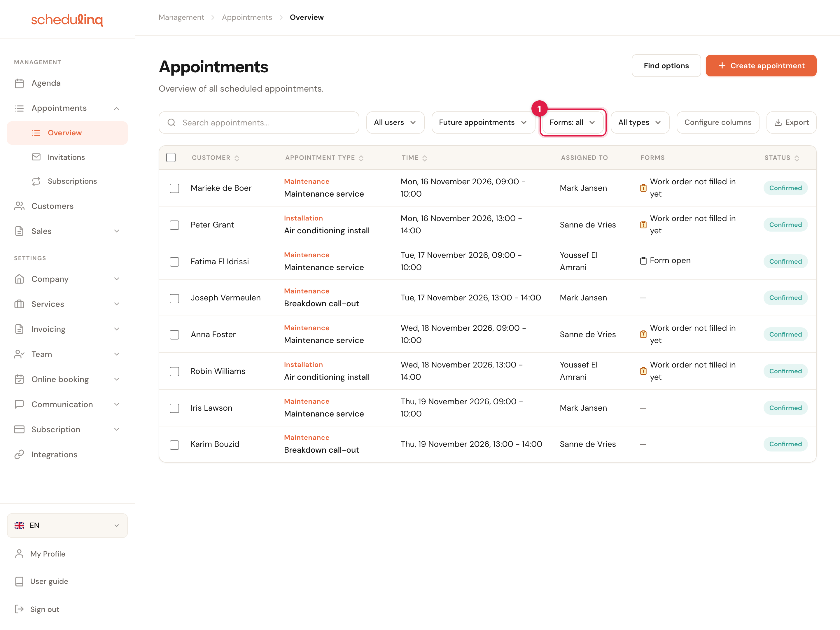Open the EN language selector
840x630 pixels.
point(67,526)
